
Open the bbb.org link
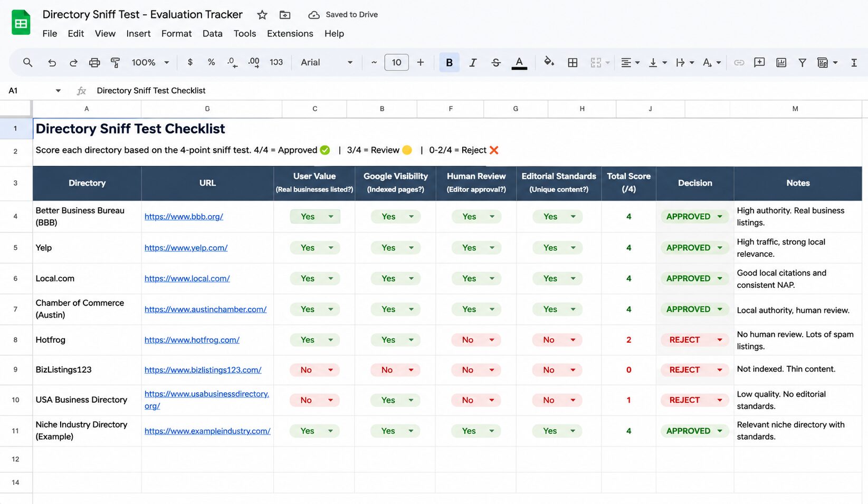point(184,217)
